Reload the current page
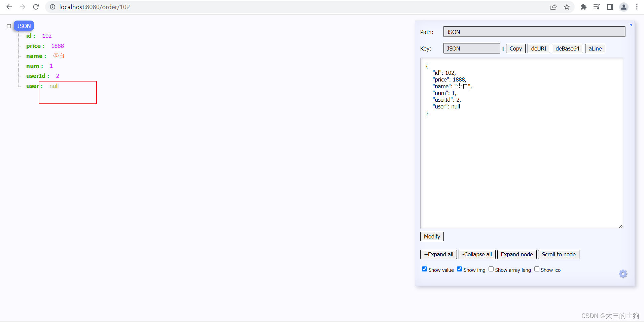Image resolution: width=644 pixels, height=322 pixels. (x=36, y=7)
